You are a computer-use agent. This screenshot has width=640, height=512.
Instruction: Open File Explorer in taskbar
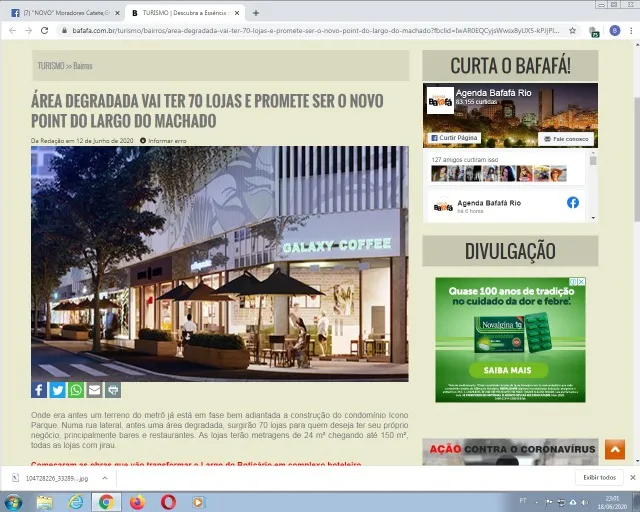44,502
